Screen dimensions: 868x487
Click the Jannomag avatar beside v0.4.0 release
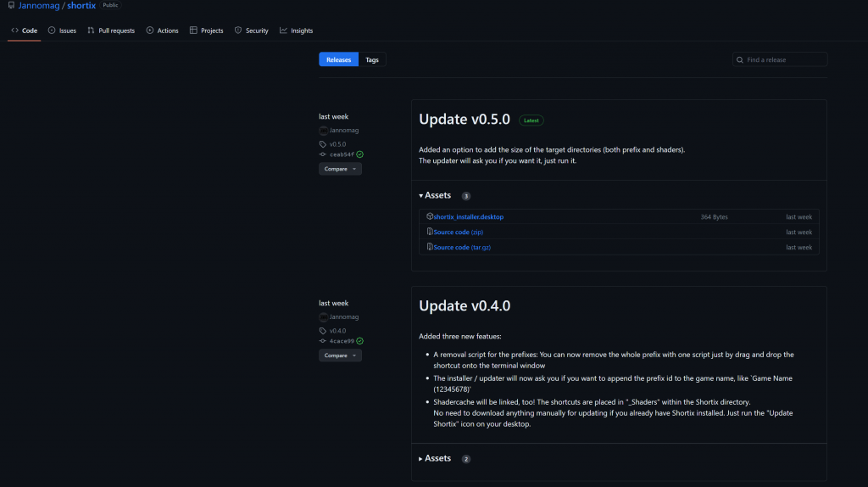323,317
